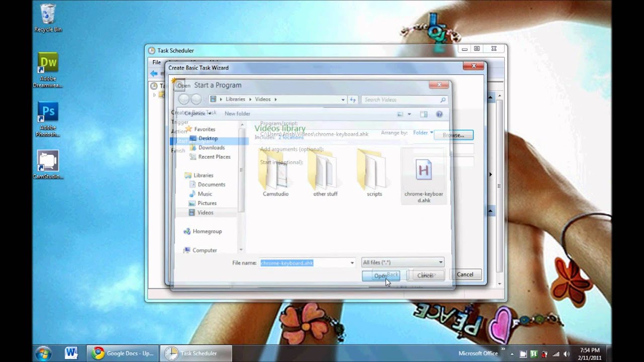Click Libraries in the address breadcrumb
Screen dimensions: 644x362
pos(235,100)
